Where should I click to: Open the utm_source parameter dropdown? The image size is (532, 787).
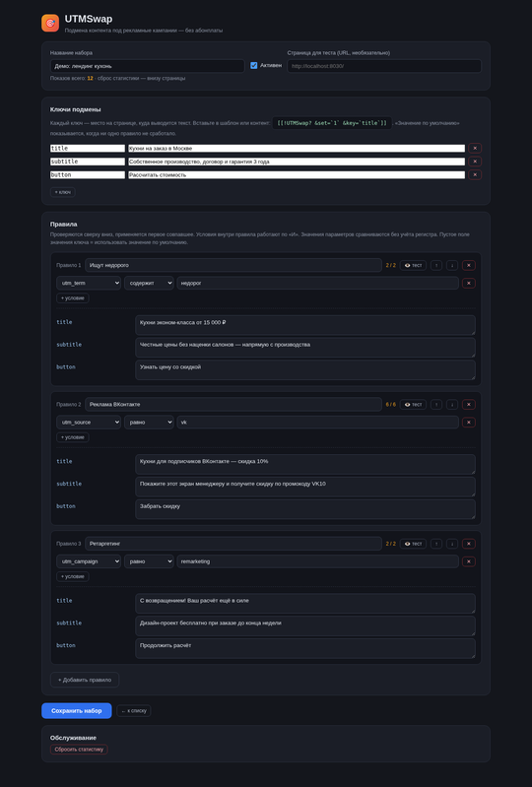[89, 423]
